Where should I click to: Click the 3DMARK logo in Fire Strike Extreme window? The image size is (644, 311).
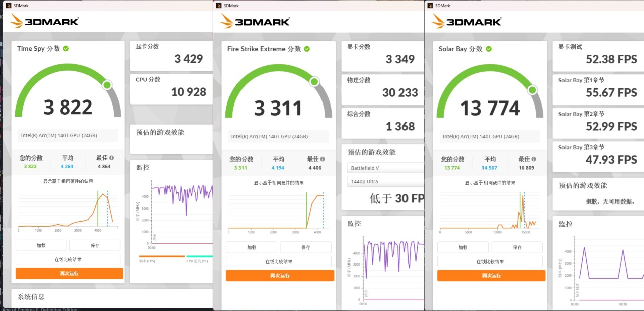pyautogui.click(x=255, y=21)
